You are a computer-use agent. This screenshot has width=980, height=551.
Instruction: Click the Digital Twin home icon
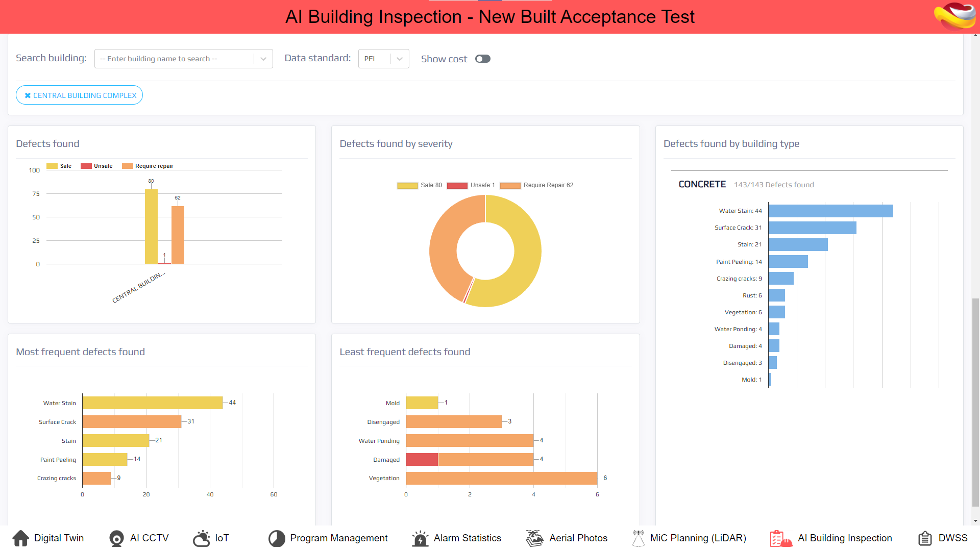coord(20,538)
